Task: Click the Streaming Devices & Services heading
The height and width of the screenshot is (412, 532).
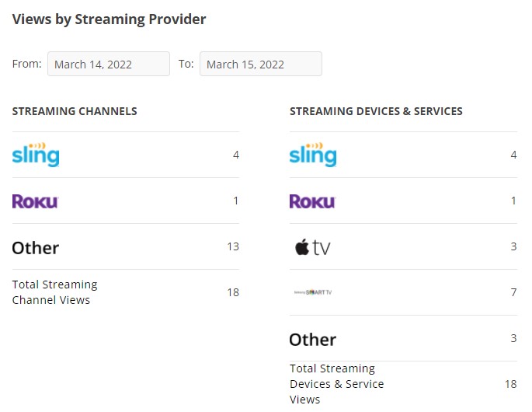Action: [376, 111]
